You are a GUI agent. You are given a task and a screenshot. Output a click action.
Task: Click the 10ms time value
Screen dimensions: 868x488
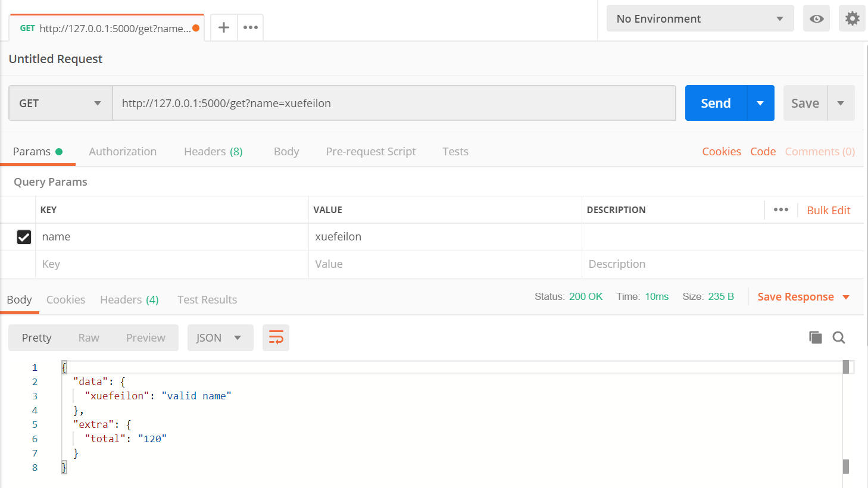[657, 296]
